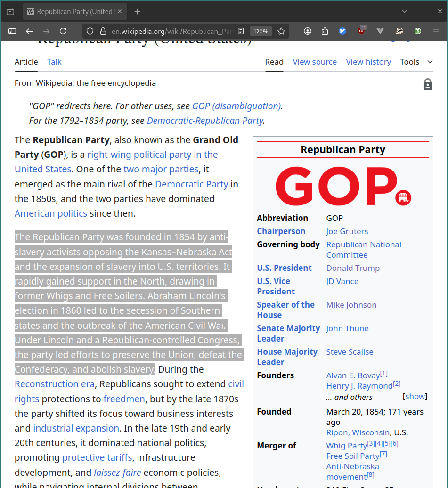Expand founders list with [show]

click(x=415, y=396)
